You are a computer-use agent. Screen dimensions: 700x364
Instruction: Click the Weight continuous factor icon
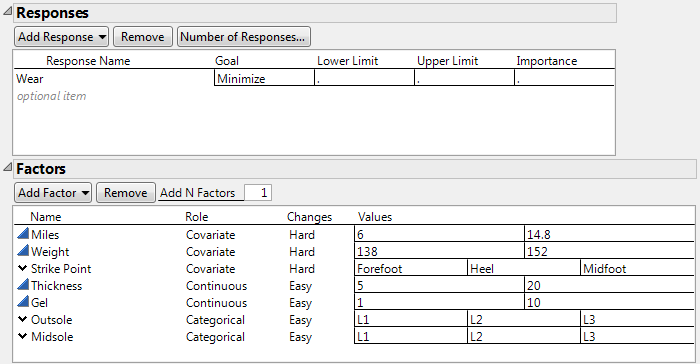click(23, 251)
